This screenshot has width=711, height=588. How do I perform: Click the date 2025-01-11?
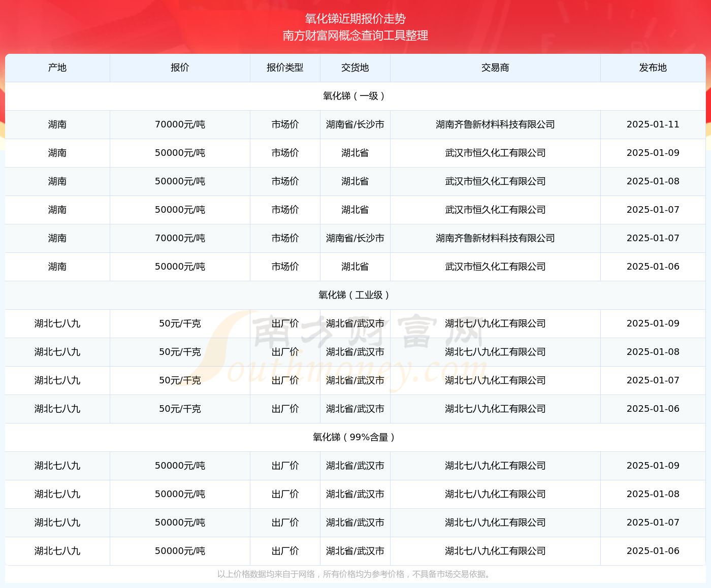pos(653,124)
